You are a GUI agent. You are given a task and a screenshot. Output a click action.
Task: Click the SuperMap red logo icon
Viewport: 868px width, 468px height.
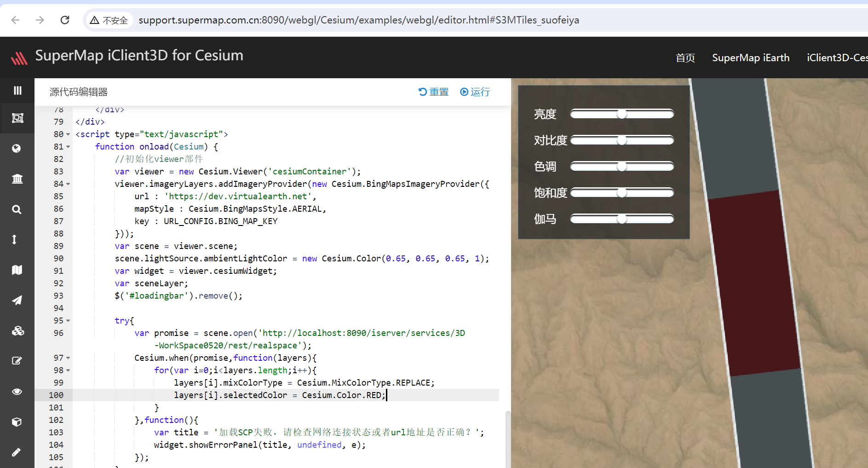point(19,58)
